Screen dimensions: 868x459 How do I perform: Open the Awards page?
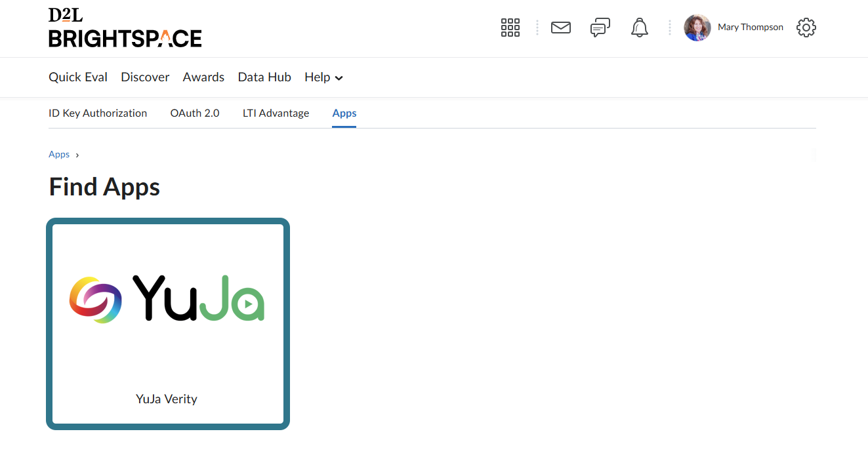(x=203, y=77)
